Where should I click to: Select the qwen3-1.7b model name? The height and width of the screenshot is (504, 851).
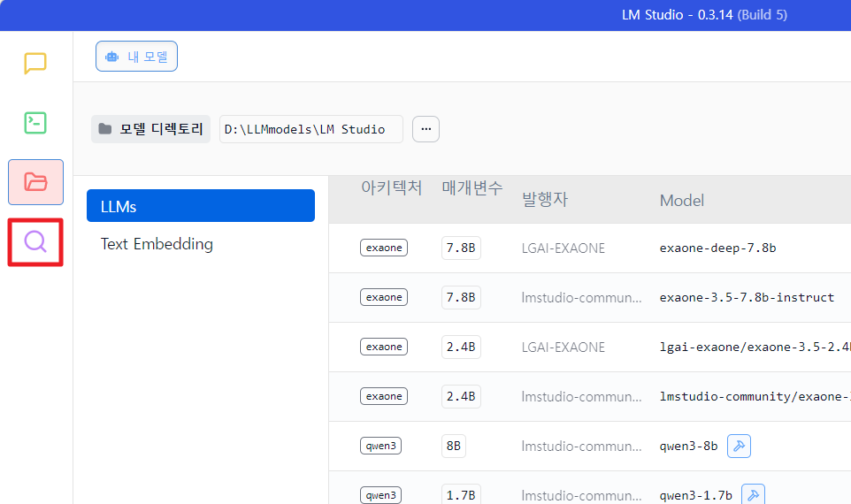(696, 495)
